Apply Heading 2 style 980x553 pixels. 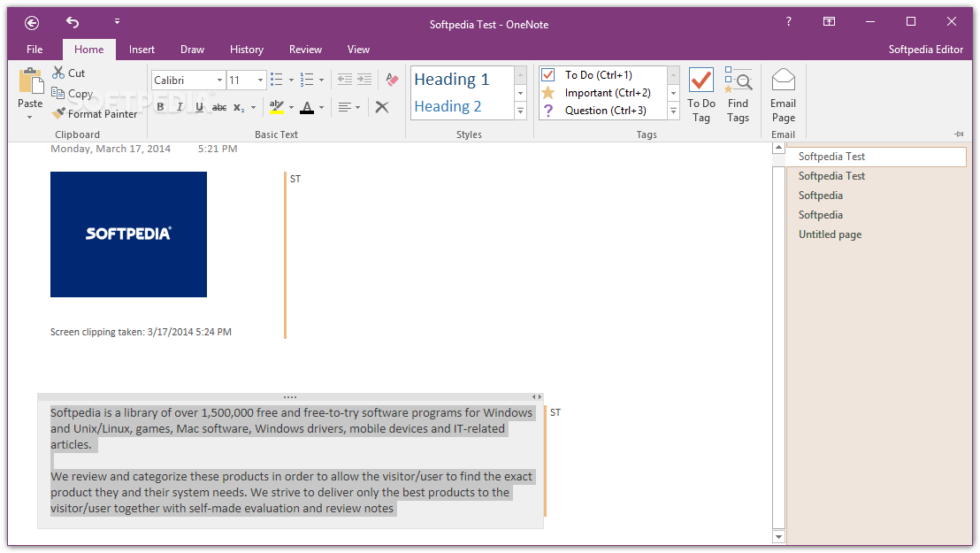click(448, 106)
